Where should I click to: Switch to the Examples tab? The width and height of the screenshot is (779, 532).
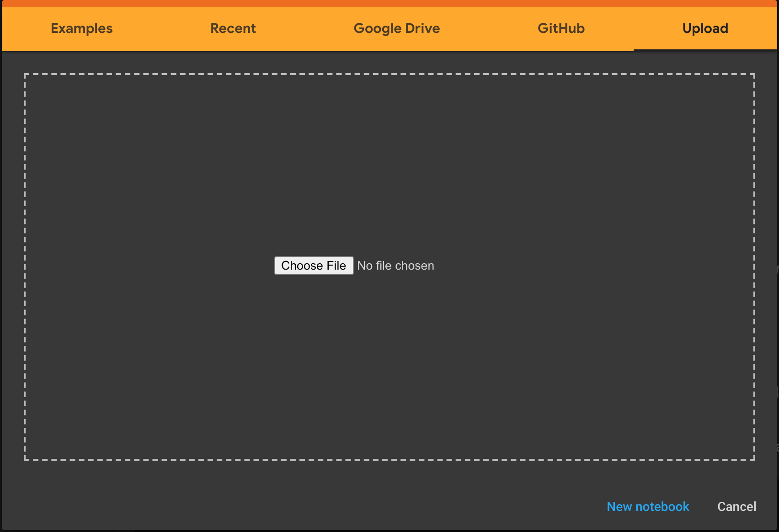(x=82, y=28)
